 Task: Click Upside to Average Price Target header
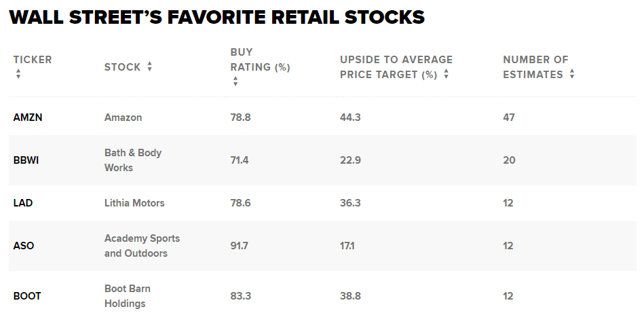click(x=396, y=67)
